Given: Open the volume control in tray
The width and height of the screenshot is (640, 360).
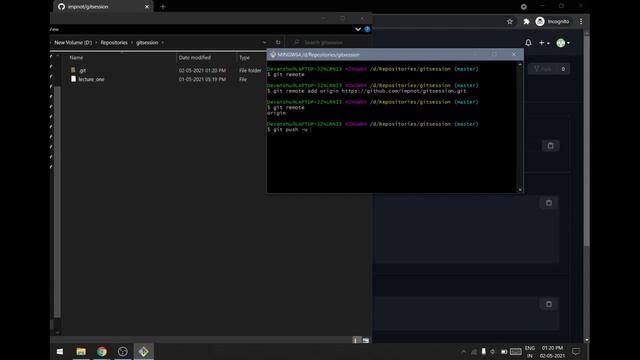Looking at the screenshot, I should tap(492, 351).
